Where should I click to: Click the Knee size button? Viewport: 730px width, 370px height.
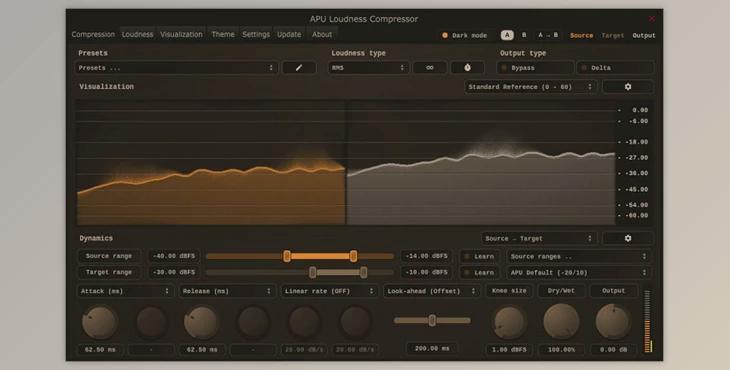click(x=509, y=291)
